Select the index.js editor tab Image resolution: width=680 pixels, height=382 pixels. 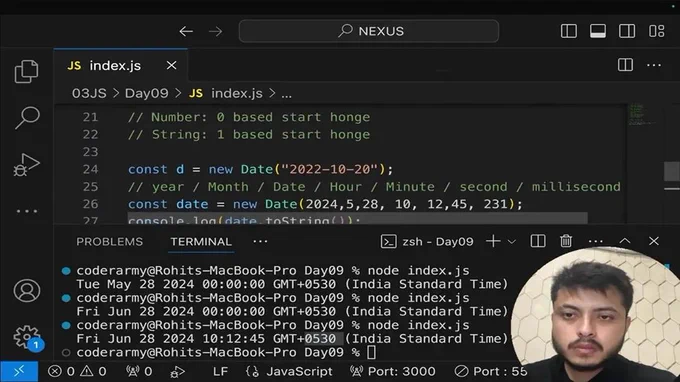pyautogui.click(x=121, y=65)
